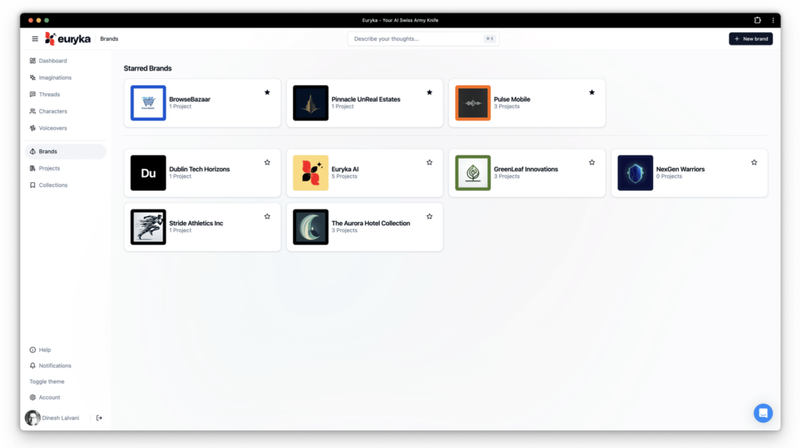Click the Help icon
This screenshot has width=800, height=448.
point(33,350)
